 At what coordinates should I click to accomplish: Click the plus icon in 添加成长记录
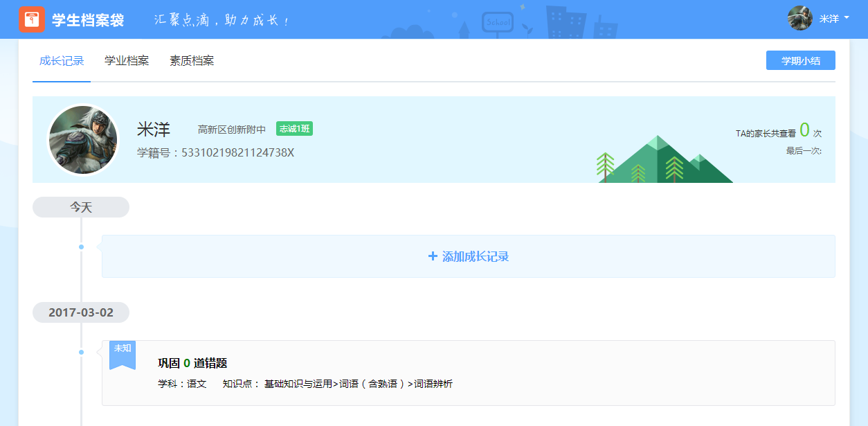433,256
